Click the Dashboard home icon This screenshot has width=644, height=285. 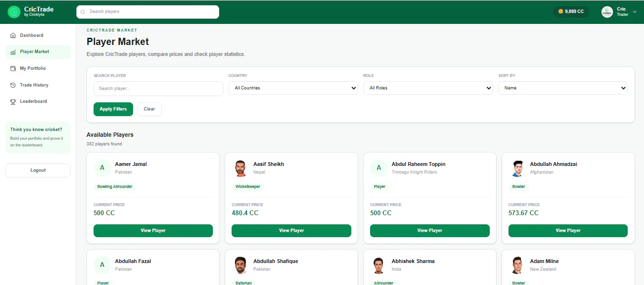tap(13, 35)
